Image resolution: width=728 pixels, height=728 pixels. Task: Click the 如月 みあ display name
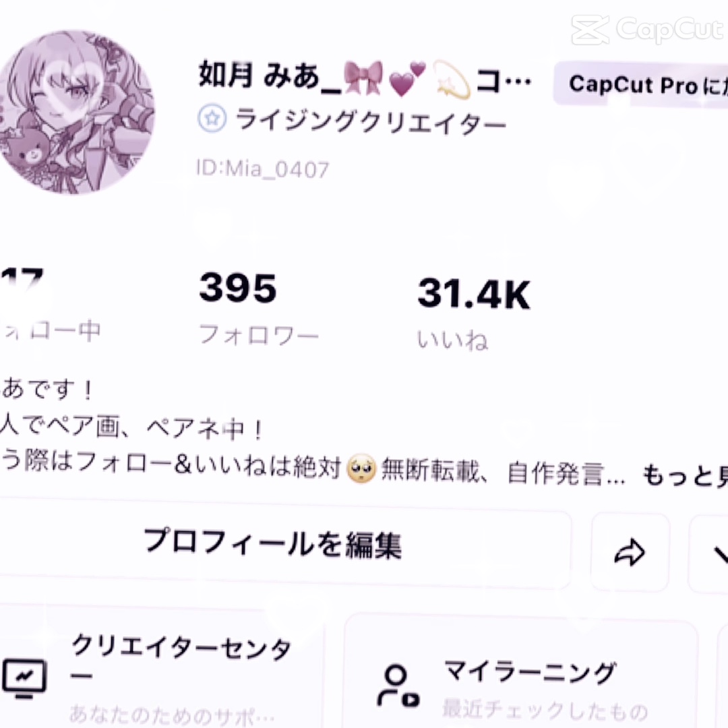pos(258,75)
